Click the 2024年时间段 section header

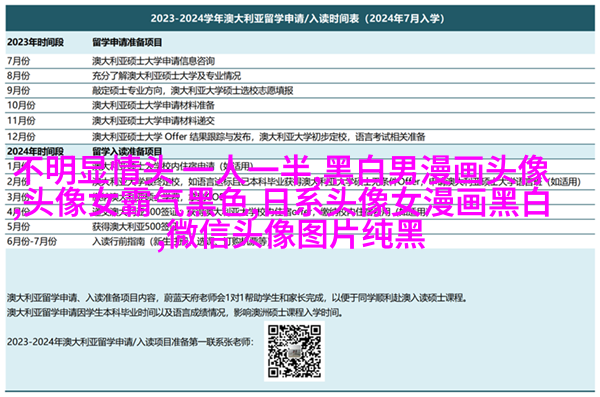pos(36,151)
